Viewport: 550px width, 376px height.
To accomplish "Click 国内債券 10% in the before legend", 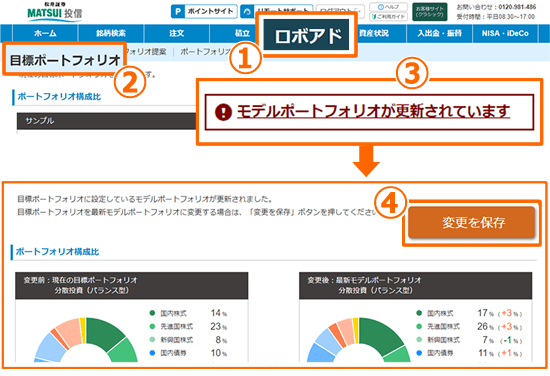I will pos(188,353).
